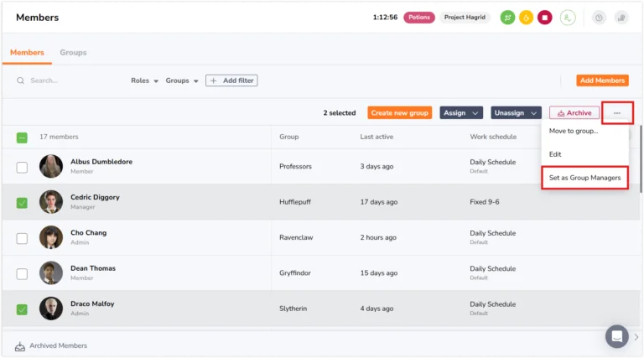Click the 2 hours ago cell

point(378,237)
